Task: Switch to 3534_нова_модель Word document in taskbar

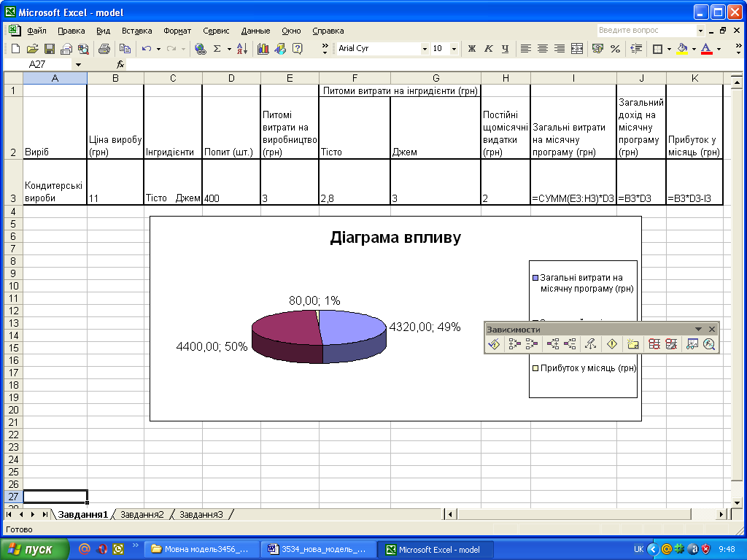Action: 318,549
